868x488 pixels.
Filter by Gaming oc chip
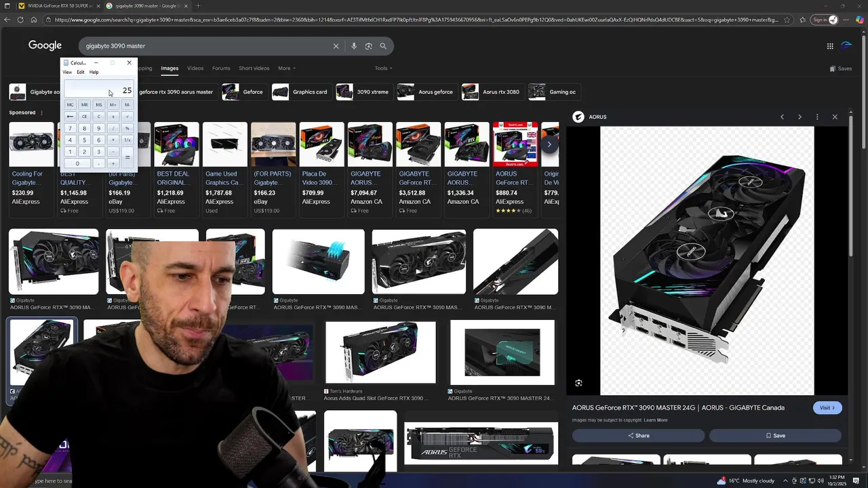click(553, 92)
